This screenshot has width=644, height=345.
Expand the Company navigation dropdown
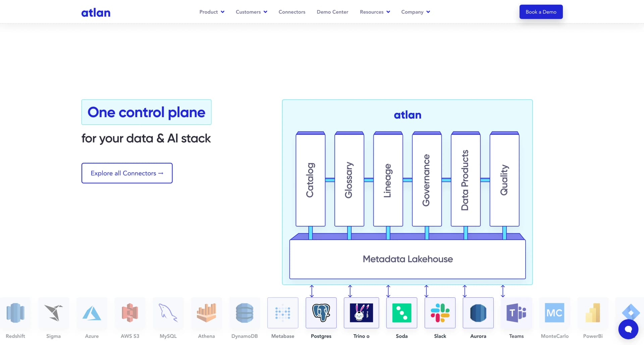(x=415, y=12)
